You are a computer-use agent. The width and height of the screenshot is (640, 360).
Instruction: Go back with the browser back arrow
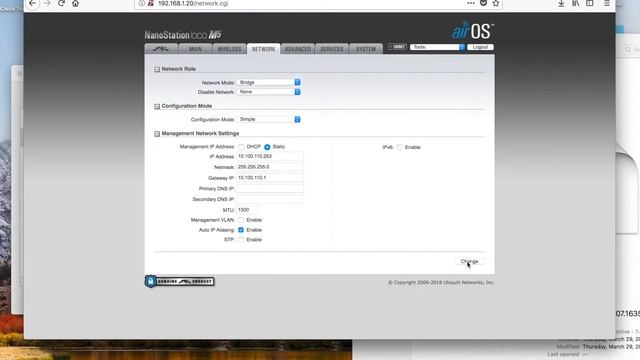[32, 3]
